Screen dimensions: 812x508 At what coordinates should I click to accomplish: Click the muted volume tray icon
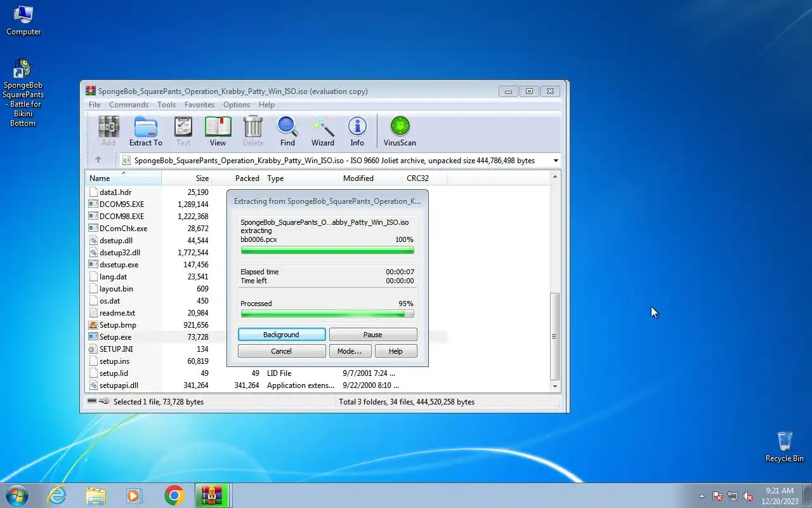click(x=748, y=496)
